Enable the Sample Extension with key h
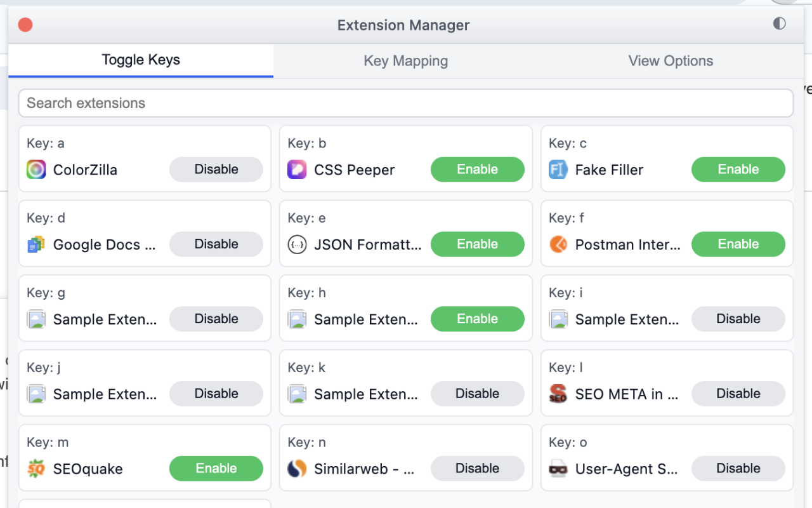This screenshot has width=812, height=508. [478, 319]
